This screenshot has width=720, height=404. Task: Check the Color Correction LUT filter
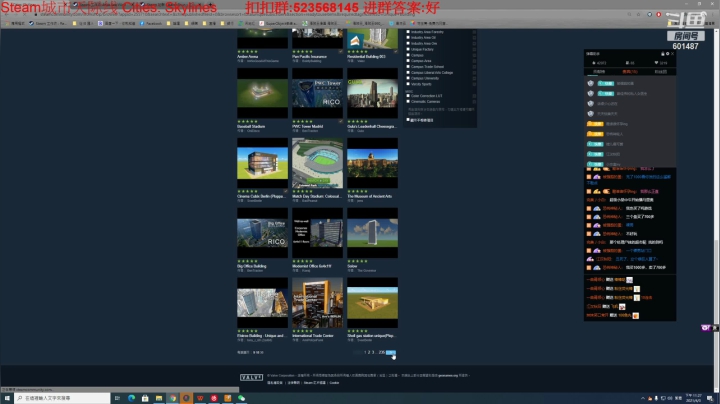[x=408, y=95]
